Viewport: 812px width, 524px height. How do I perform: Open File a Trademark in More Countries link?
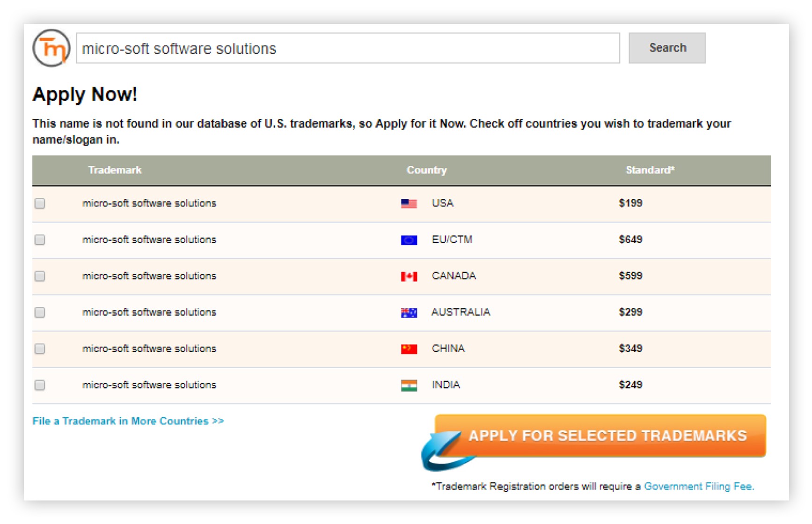point(128,421)
